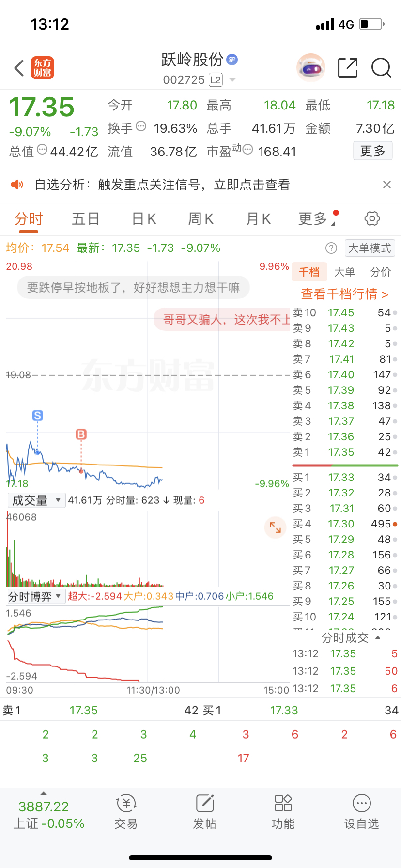Open chart settings gear icon
This screenshot has height=868, width=401.
(372, 218)
